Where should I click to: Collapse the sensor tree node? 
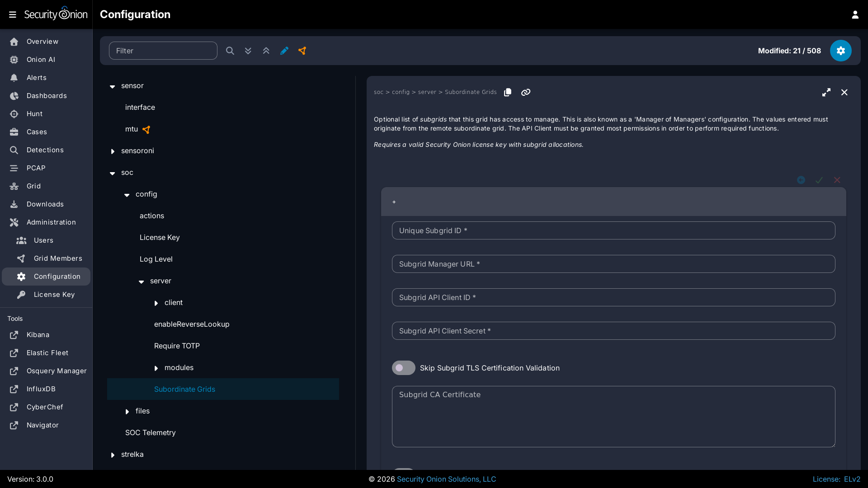(x=113, y=86)
